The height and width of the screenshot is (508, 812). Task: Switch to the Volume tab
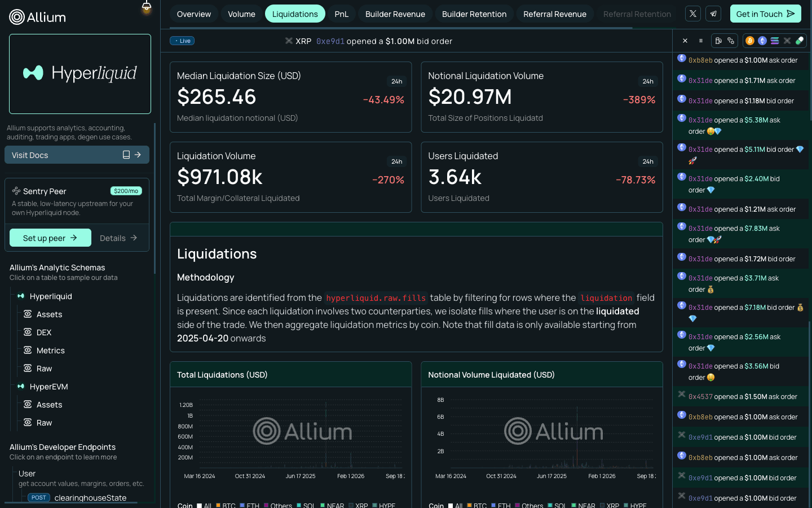(x=241, y=14)
